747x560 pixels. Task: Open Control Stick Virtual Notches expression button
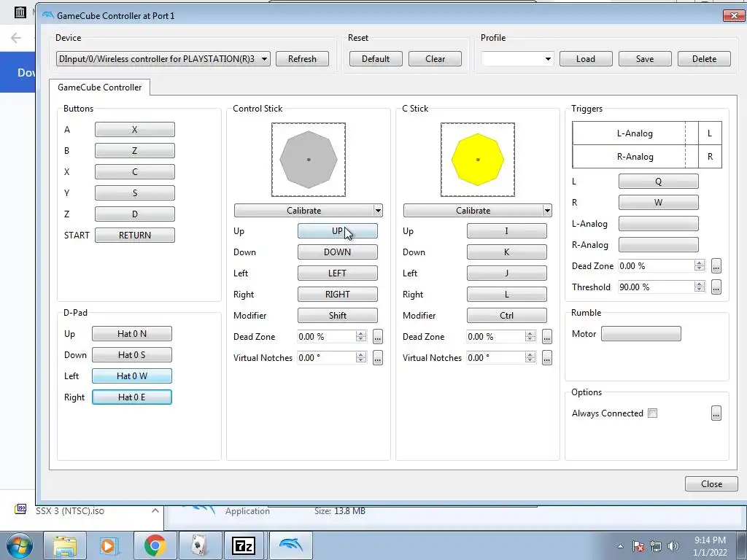[378, 357]
